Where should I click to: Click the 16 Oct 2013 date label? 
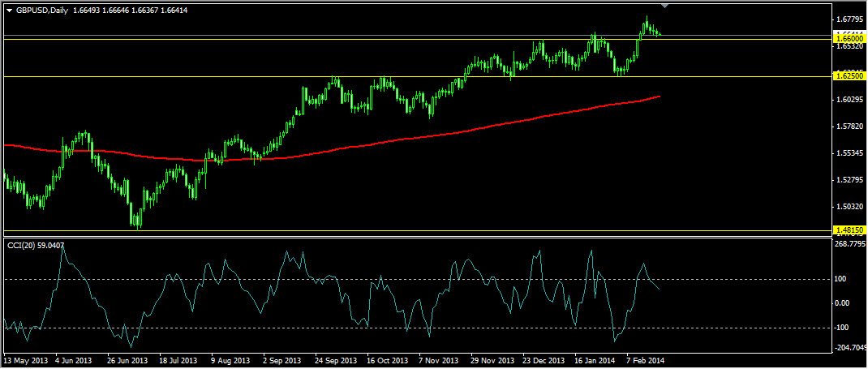(x=388, y=360)
